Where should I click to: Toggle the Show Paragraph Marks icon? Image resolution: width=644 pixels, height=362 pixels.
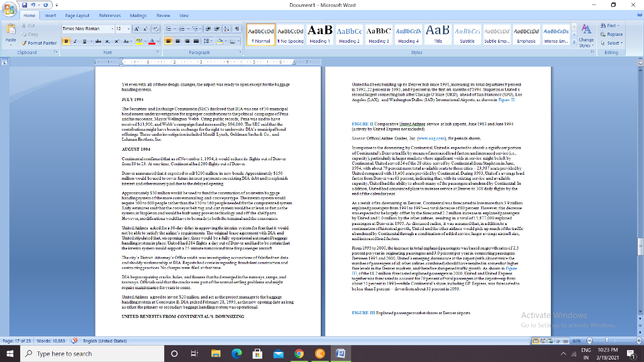[237, 29]
